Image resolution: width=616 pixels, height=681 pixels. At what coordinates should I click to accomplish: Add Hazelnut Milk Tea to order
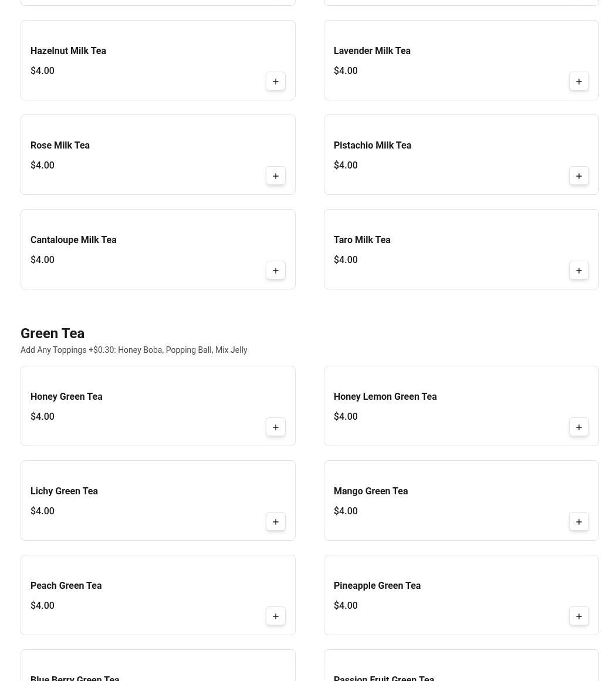[x=275, y=81]
